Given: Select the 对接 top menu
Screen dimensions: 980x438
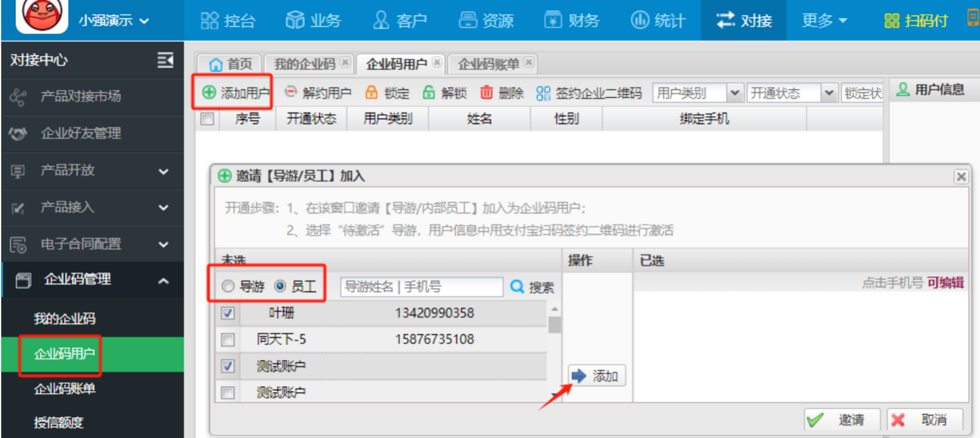Looking at the screenshot, I should (744, 21).
